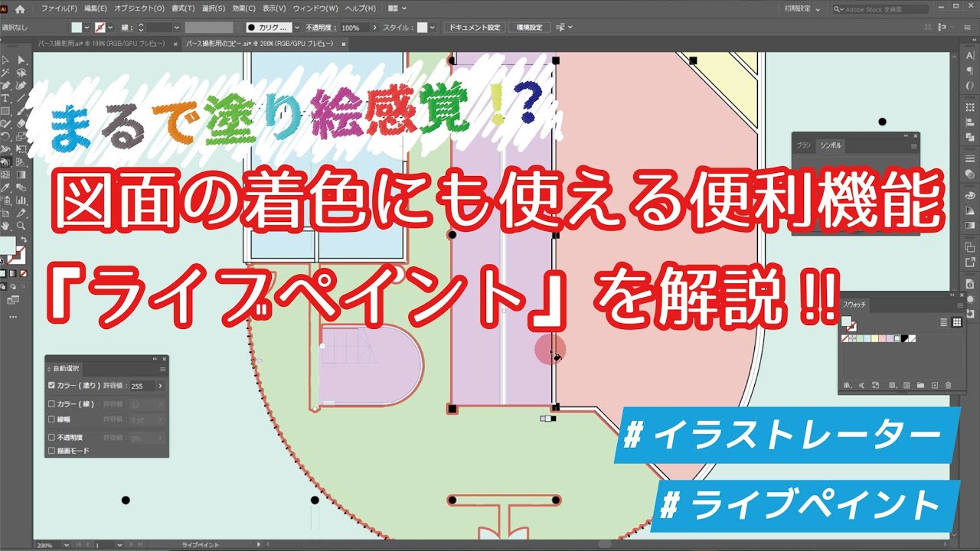Image resolution: width=980 pixels, height=551 pixels.
Task: Click the New Swatch icon
Action: (935, 385)
